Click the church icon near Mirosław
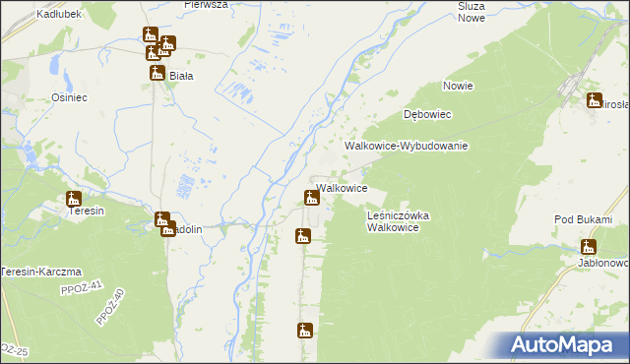This screenshot has width=630, height=364. [595, 100]
